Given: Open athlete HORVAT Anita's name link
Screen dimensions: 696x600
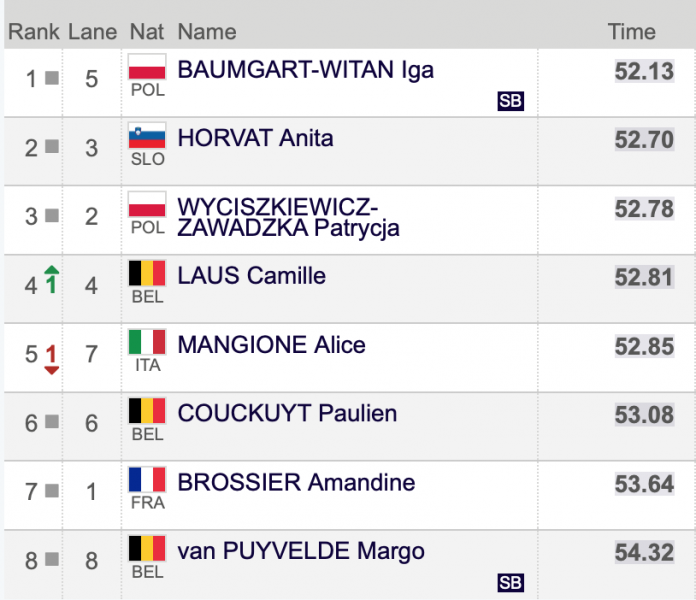Looking at the screenshot, I should tap(255, 139).
